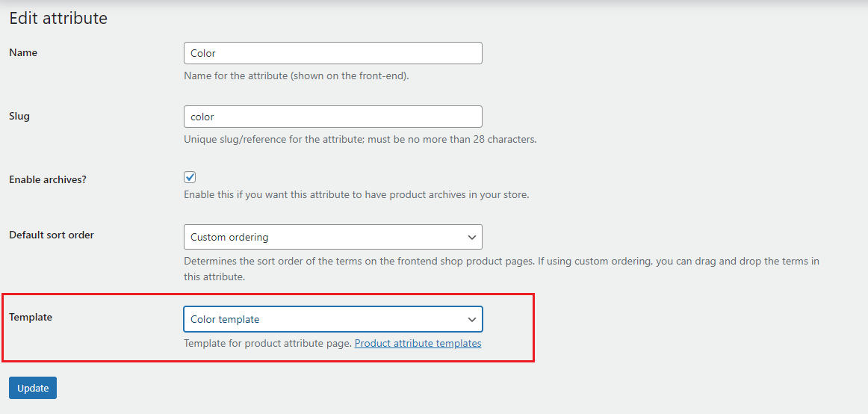Click the sort order description about drag and drop

click(501, 268)
